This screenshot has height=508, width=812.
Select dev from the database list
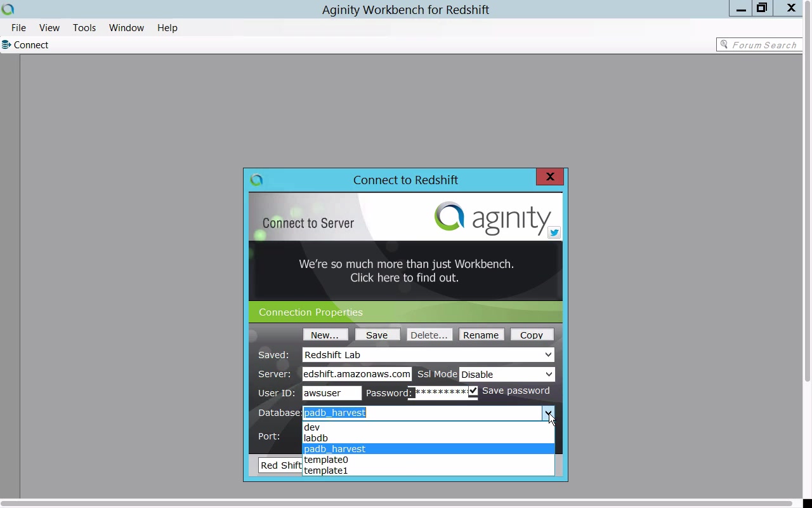pyautogui.click(x=428, y=427)
